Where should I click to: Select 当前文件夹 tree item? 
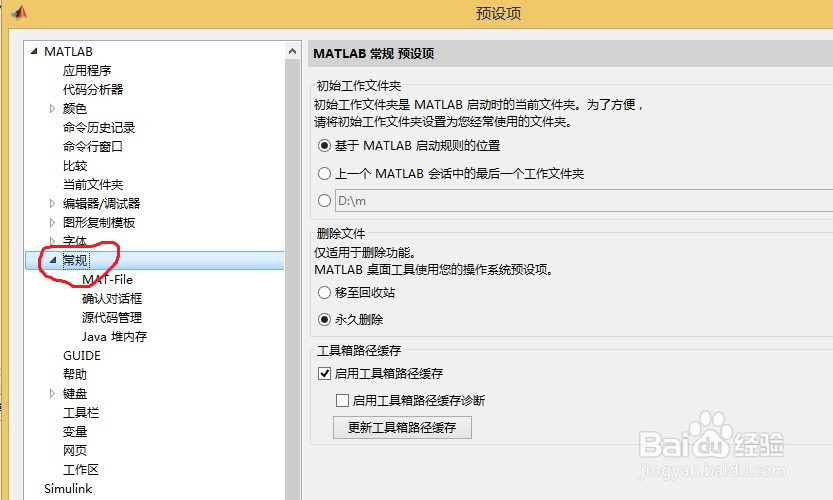pyautogui.click(x=93, y=184)
